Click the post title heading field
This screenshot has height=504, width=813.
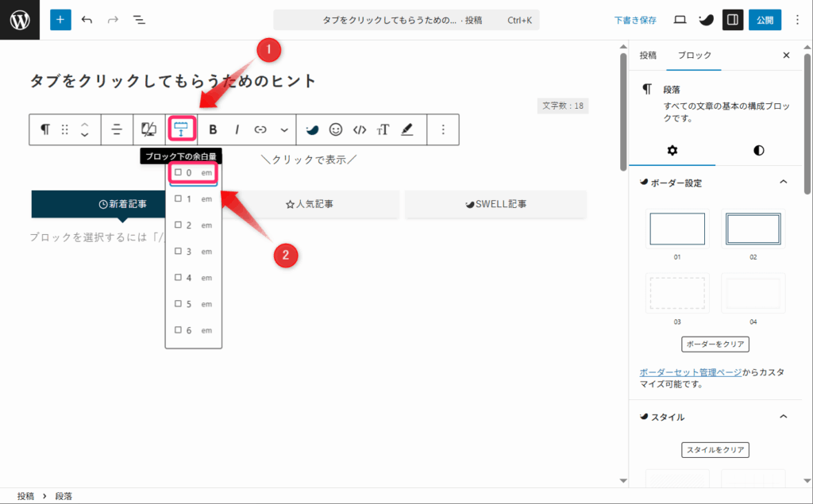[x=172, y=81]
